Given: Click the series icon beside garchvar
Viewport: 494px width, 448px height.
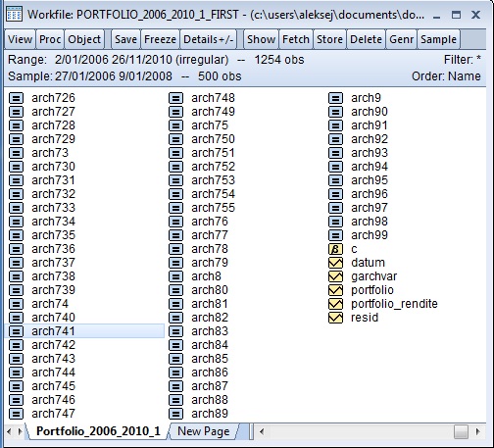Looking at the screenshot, I should 335,276.
